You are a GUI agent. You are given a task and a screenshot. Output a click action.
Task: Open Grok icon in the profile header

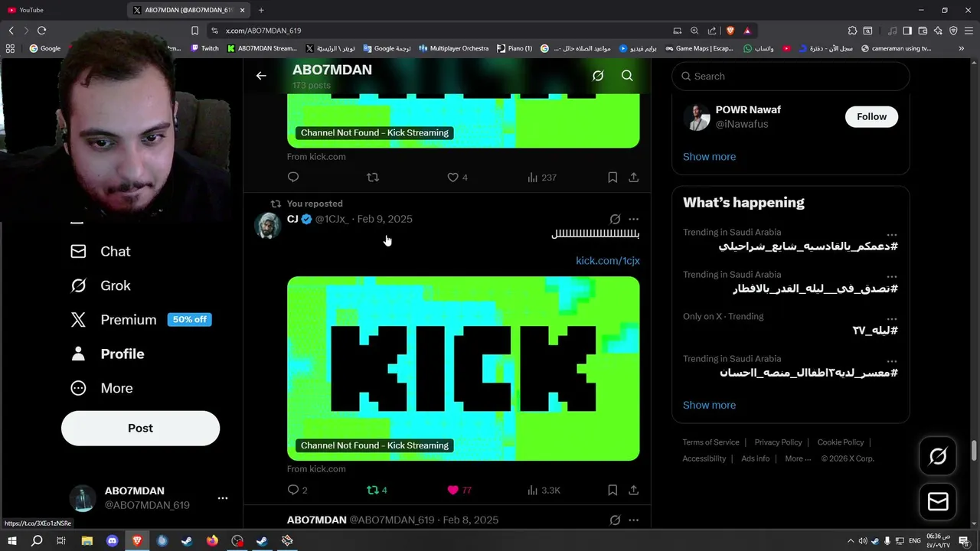tap(598, 76)
